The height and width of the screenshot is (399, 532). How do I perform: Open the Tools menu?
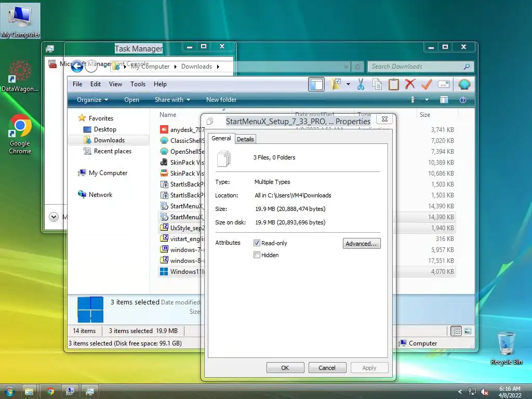pyautogui.click(x=138, y=84)
